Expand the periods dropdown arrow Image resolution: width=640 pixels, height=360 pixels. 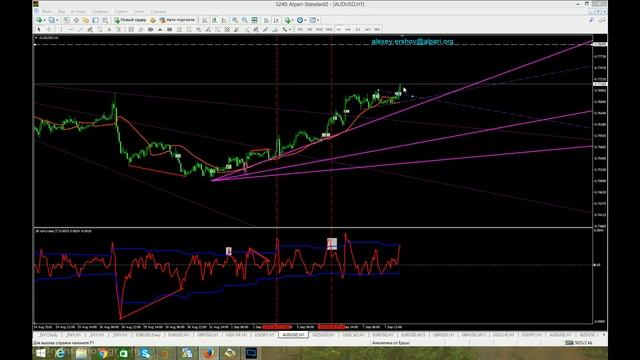click(305, 20)
